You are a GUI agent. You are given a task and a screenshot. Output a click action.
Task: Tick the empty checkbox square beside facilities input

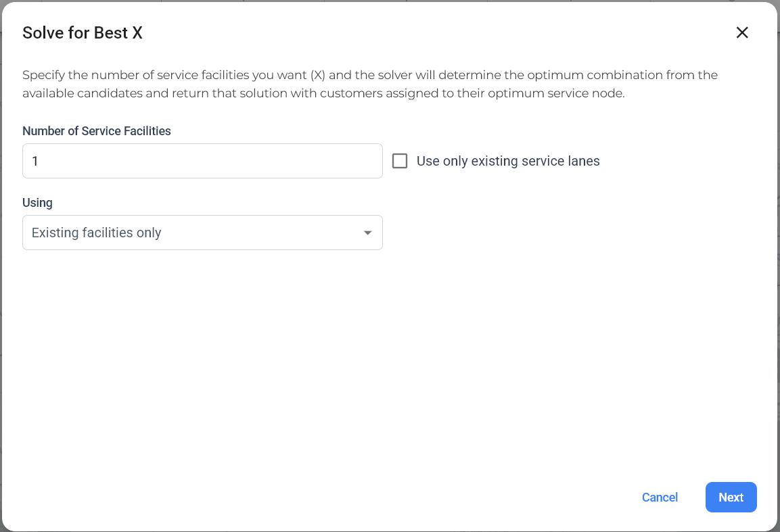point(400,161)
